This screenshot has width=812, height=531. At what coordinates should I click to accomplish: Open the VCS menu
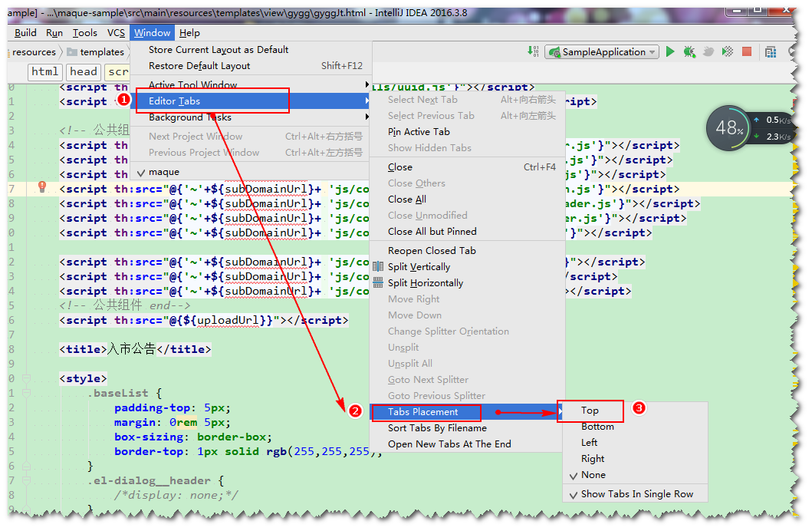(x=116, y=33)
